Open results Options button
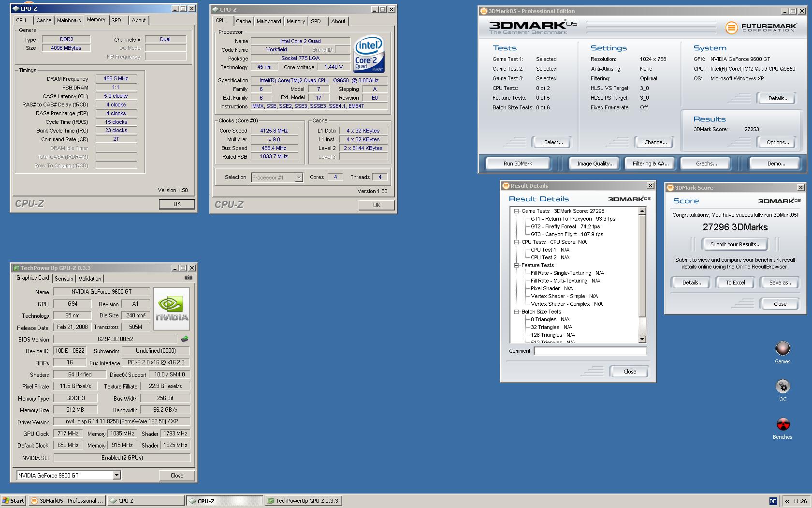This screenshot has width=812, height=508. tap(778, 142)
